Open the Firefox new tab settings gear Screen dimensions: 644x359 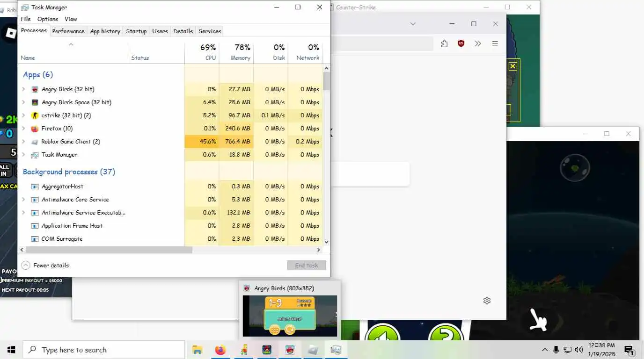click(x=487, y=301)
